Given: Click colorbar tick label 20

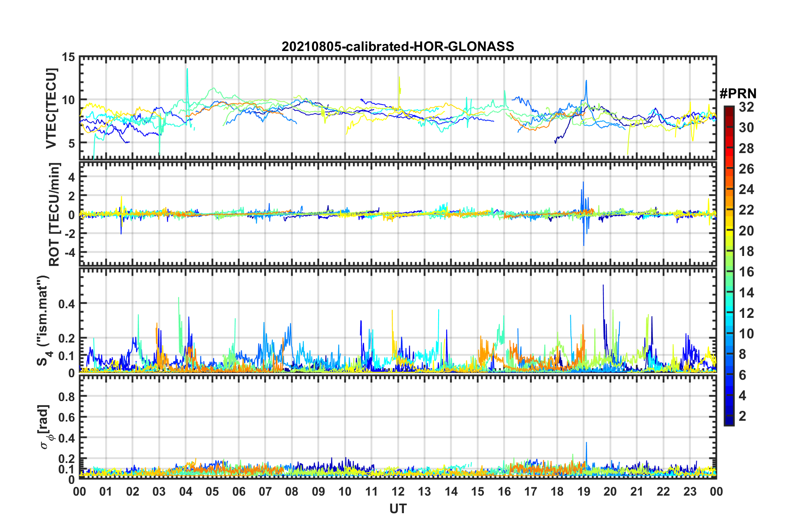Looking at the screenshot, I should coord(746,231).
